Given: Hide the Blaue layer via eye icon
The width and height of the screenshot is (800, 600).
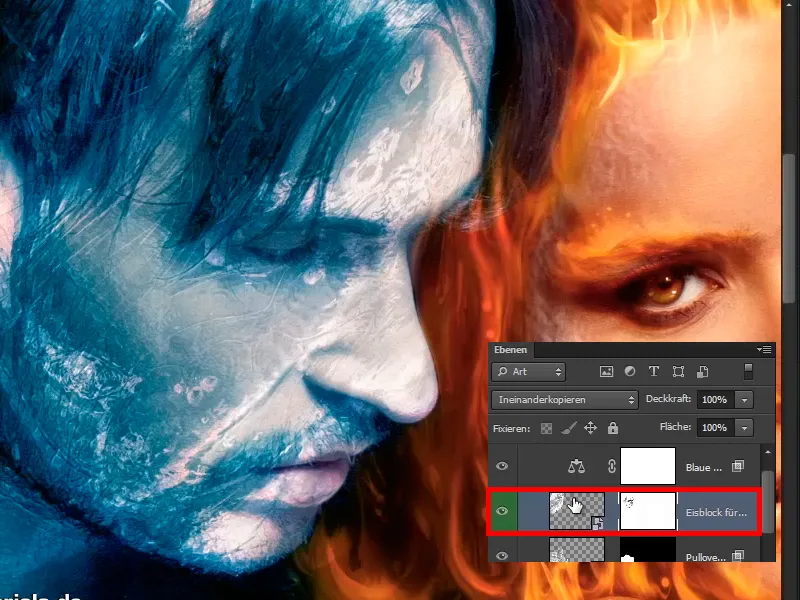Looking at the screenshot, I should (502, 466).
